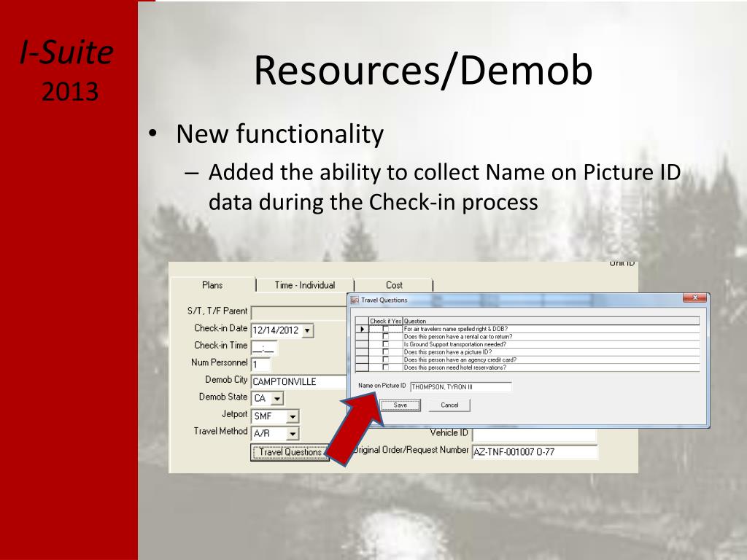Click the Vehicle ID field
The image size is (747, 560).
pyautogui.click(x=534, y=434)
